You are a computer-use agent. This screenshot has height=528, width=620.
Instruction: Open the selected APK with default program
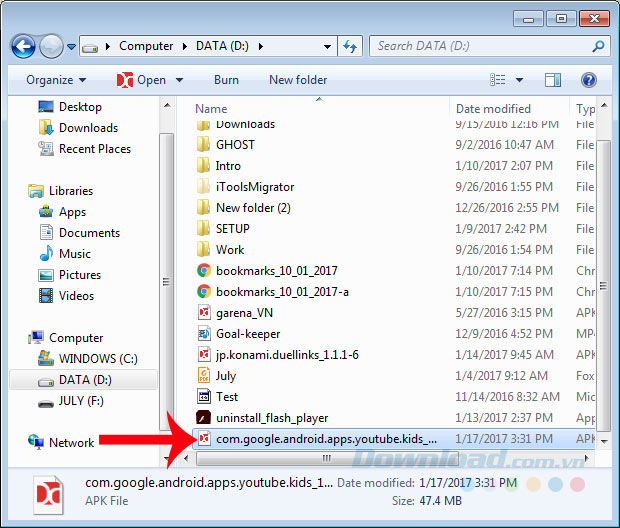coord(141,80)
